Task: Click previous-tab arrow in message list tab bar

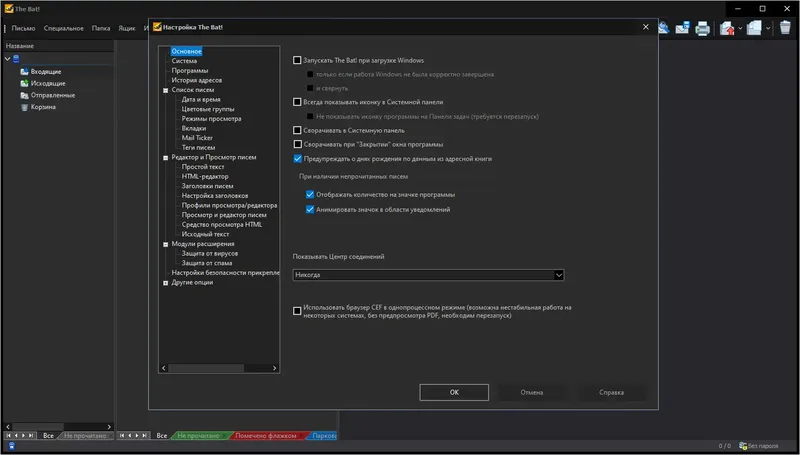Action: (x=130, y=436)
